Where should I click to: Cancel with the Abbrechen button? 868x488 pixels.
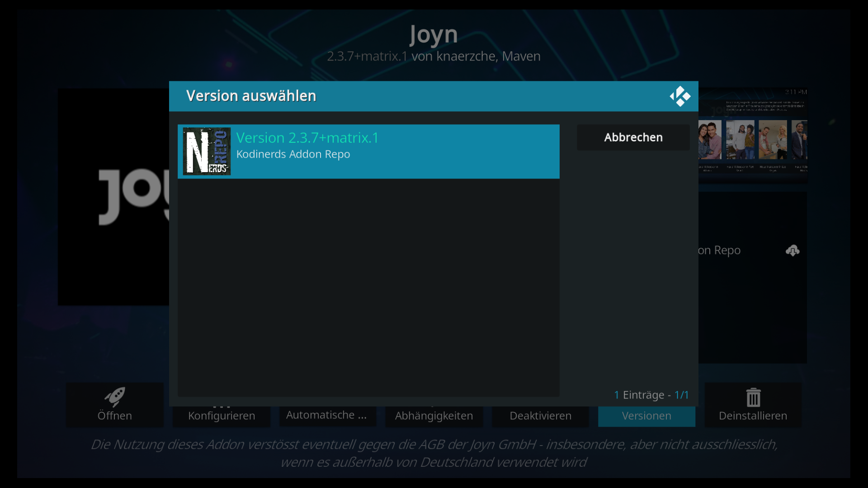point(633,137)
